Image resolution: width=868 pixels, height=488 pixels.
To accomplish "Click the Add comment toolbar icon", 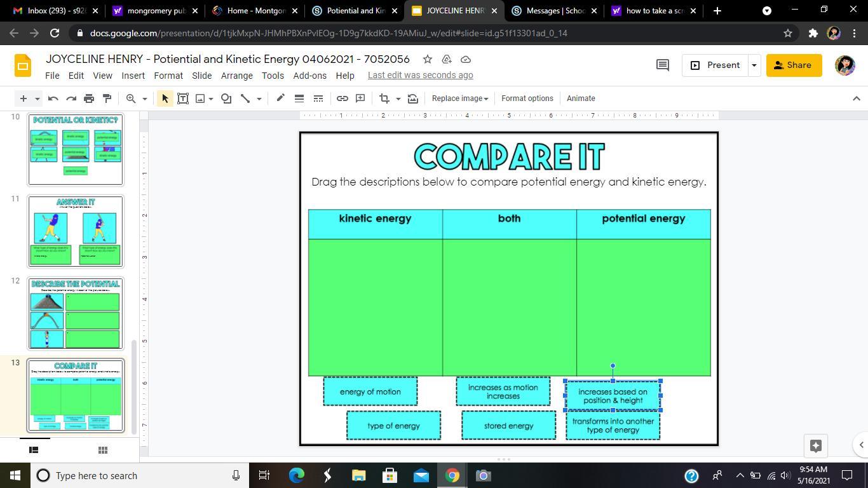I will coord(360,98).
